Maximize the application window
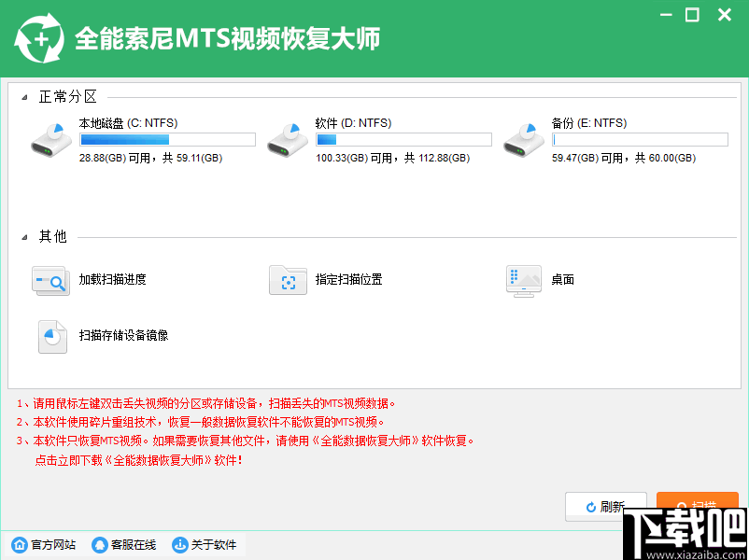The height and width of the screenshot is (560, 749). pyautogui.click(x=692, y=15)
